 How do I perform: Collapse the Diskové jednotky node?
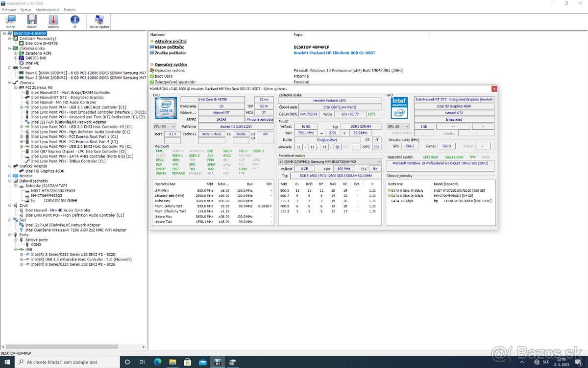click(x=10, y=181)
